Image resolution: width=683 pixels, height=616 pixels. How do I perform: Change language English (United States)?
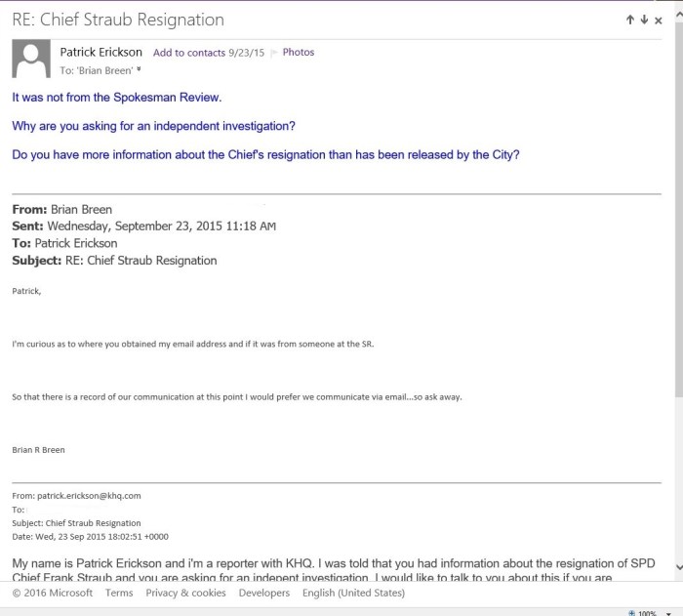point(353,593)
